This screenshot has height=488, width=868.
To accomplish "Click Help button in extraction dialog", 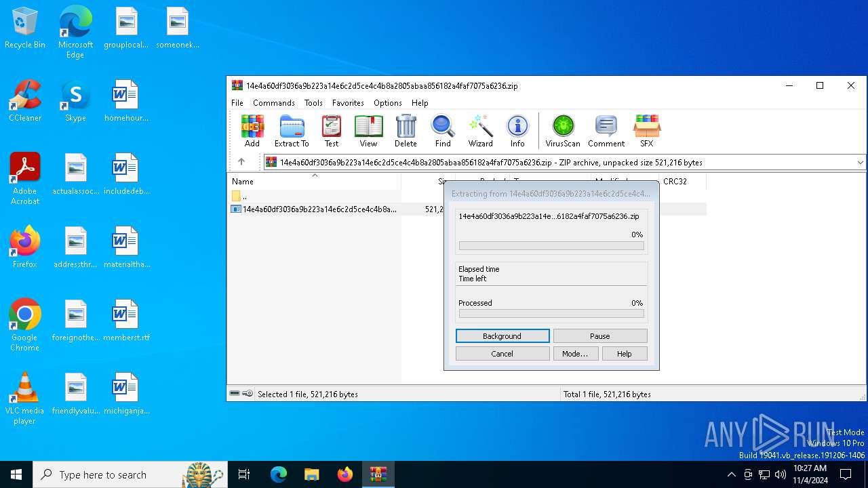I will click(624, 354).
